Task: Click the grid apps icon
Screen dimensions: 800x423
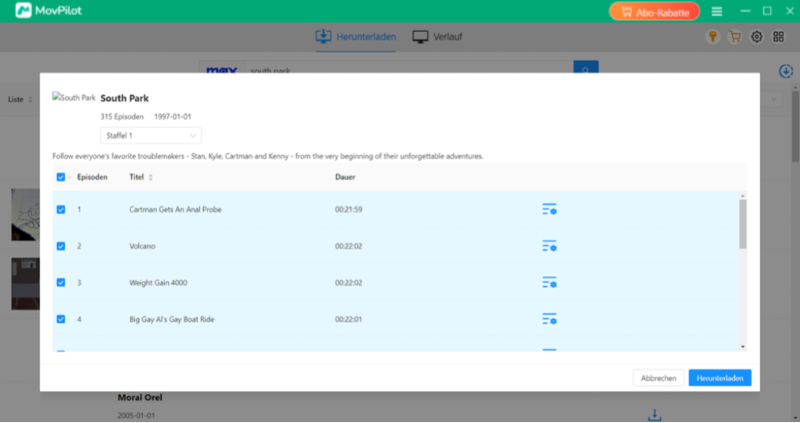Action: pyautogui.click(x=779, y=37)
